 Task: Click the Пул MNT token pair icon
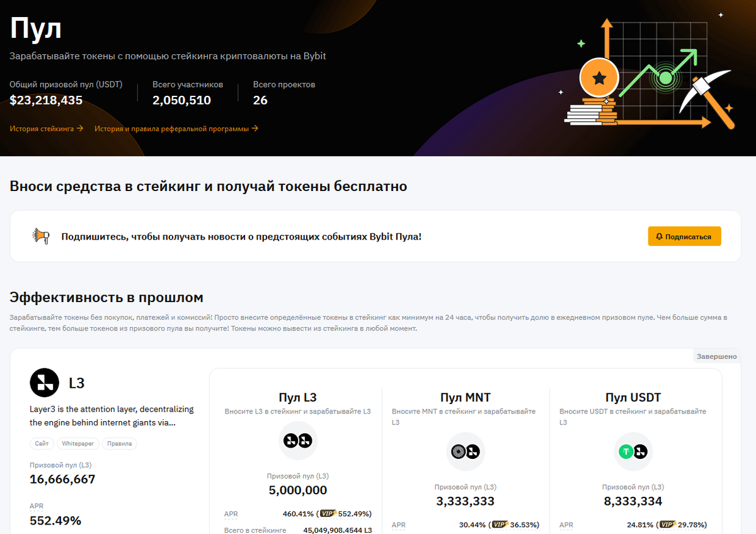point(466,451)
